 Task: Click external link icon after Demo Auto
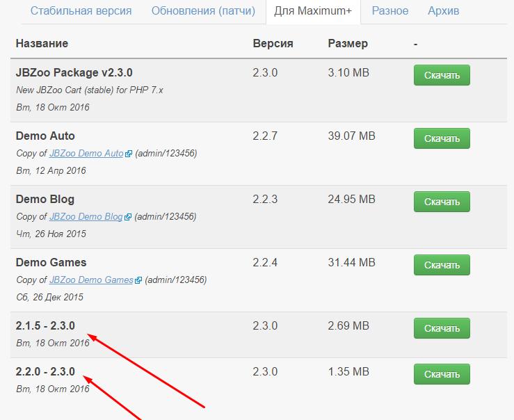(x=129, y=154)
